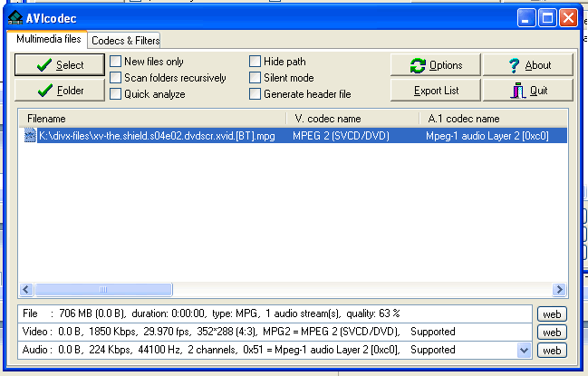Sort by Filename column header

152,119
